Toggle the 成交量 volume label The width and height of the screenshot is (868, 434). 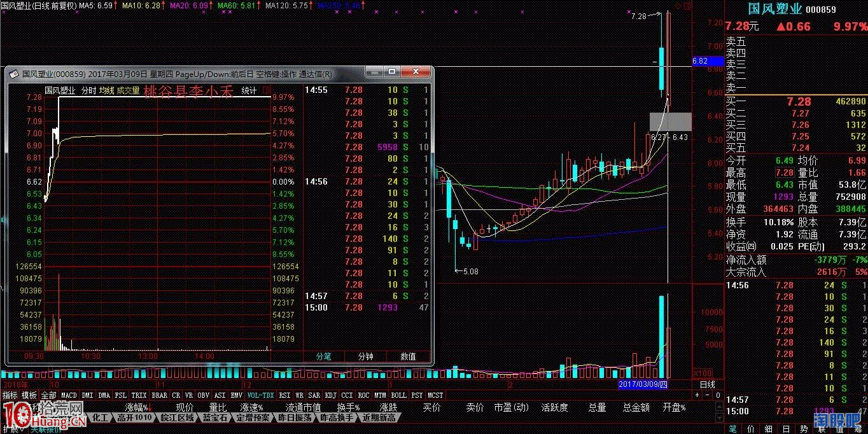click(x=128, y=91)
